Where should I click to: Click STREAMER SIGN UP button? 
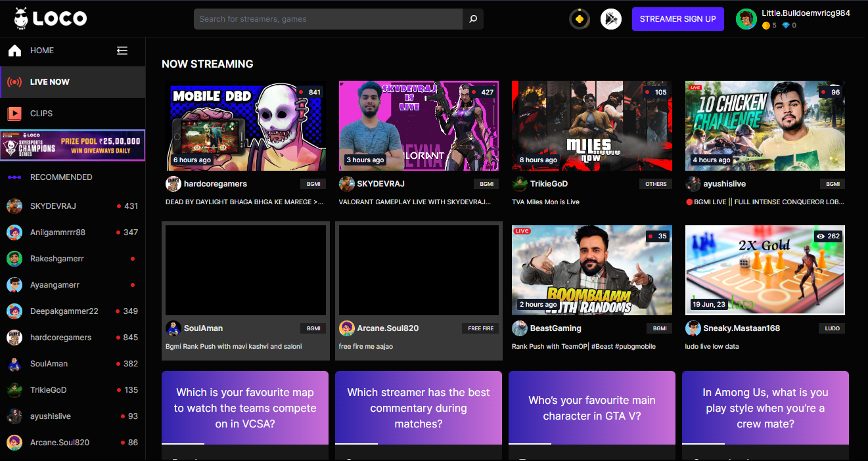tap(678, 19)
